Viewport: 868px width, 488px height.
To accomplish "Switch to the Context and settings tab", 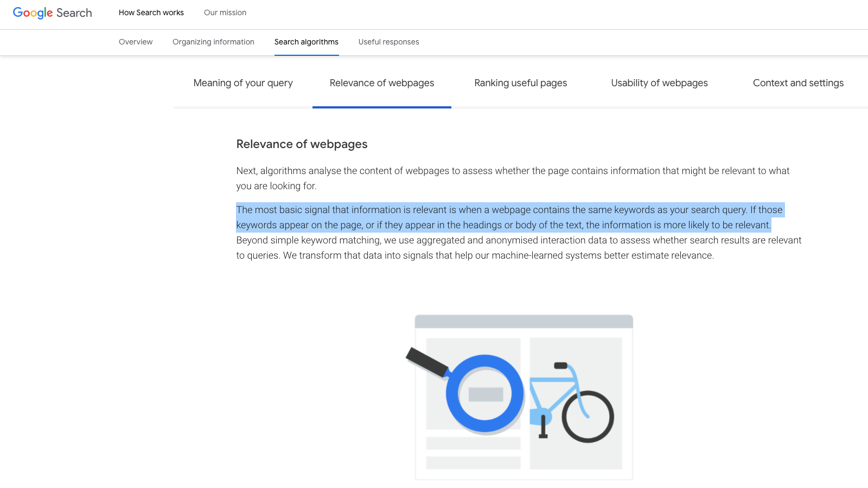I will point(799,83).
